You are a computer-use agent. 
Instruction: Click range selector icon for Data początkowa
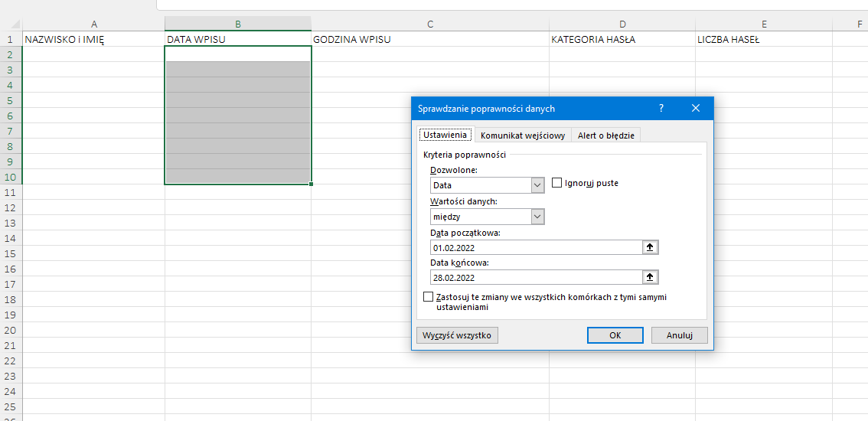651,247
